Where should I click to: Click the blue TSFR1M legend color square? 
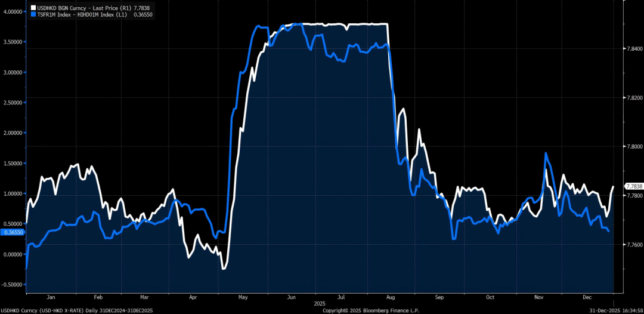click(33, 15)
